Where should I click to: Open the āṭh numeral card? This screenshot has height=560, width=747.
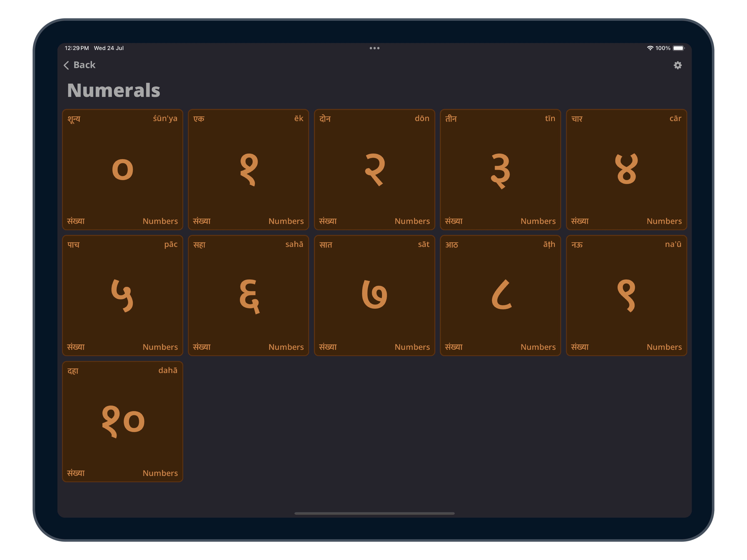pos(500,295)
